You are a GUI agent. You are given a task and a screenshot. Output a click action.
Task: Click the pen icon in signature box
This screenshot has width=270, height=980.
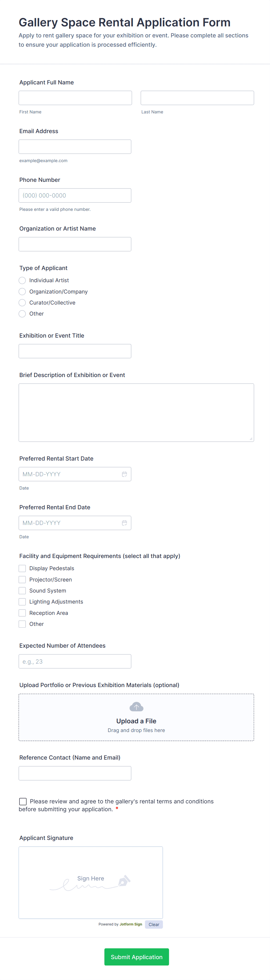point(124,880)
